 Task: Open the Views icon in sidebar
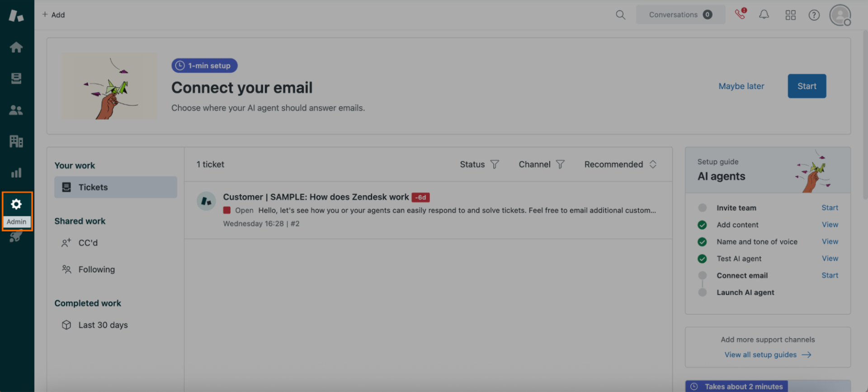pyautogui.click(x=16, y=79)
